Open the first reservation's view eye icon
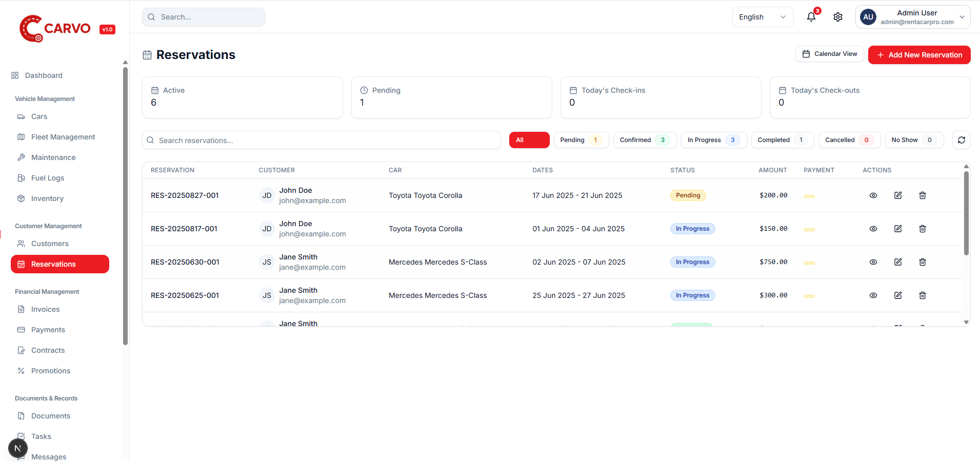The width and height of the screenshot is (980, 462). [873, 195]
